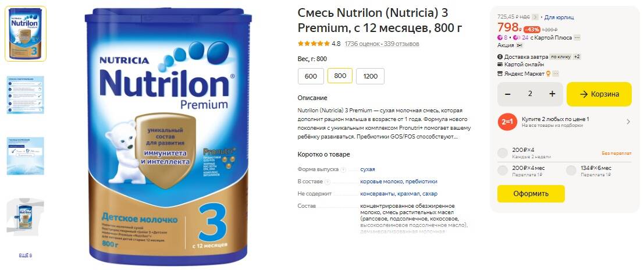
Task: Open the second product thumbnail
Action: [26, 95]
